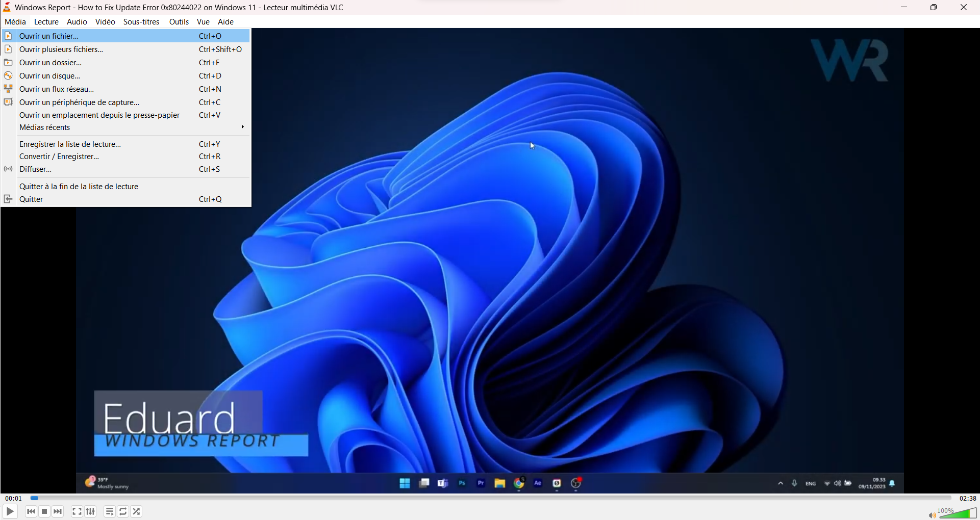This screenshot has height=520, width=980.
Task: Restore down the VLC window
Action: [934, 7]
